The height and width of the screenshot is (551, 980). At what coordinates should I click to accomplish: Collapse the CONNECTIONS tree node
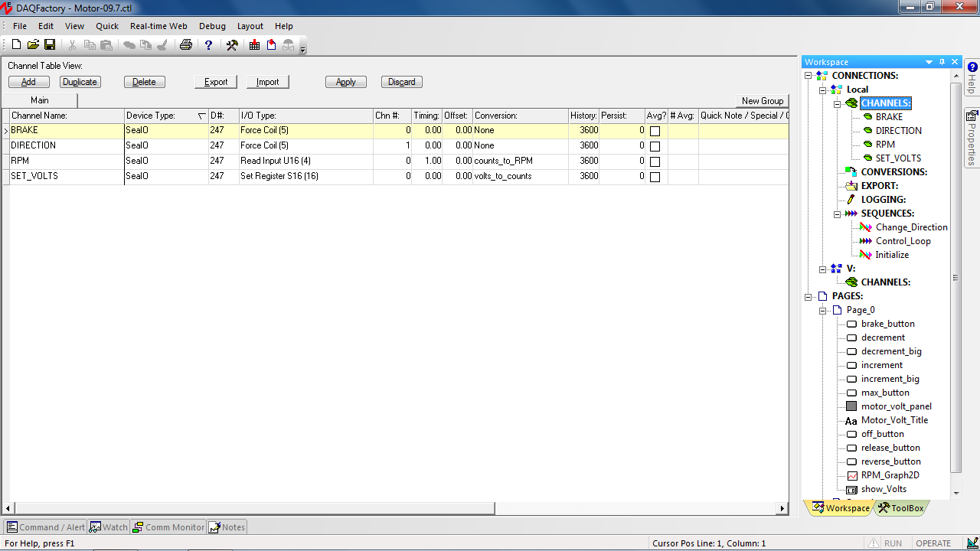(x=808, y=76)
